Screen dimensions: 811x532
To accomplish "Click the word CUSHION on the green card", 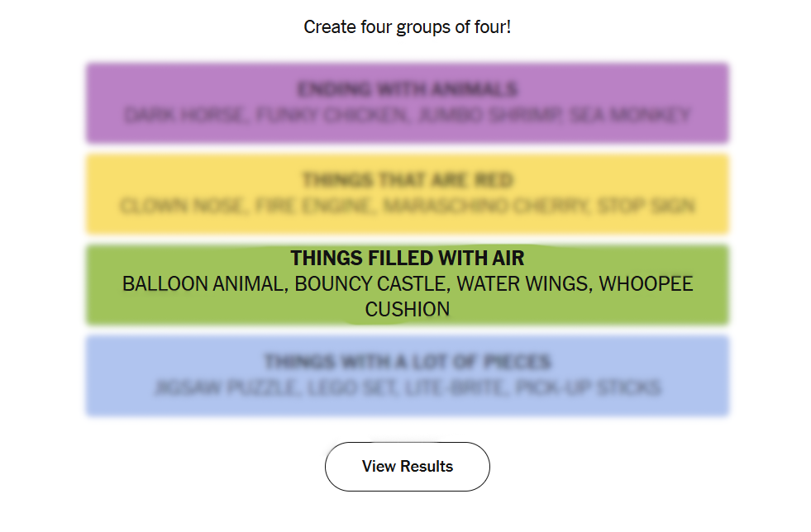I will [x=407, y=310].
